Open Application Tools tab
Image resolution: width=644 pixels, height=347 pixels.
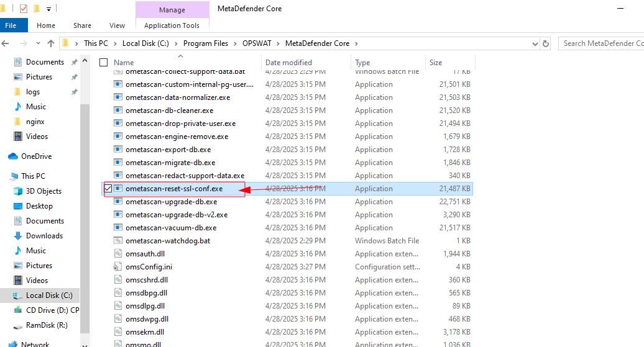click(172, 25)
